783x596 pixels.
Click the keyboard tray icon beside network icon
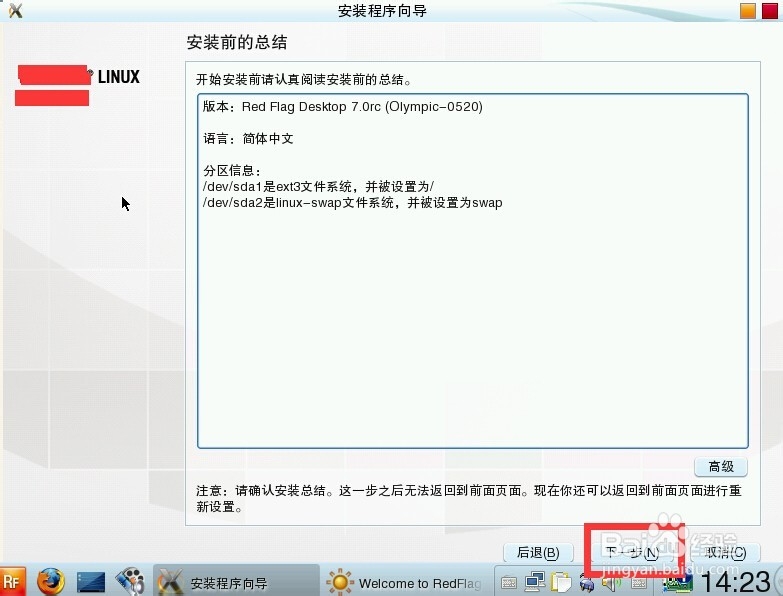point(509,583)
